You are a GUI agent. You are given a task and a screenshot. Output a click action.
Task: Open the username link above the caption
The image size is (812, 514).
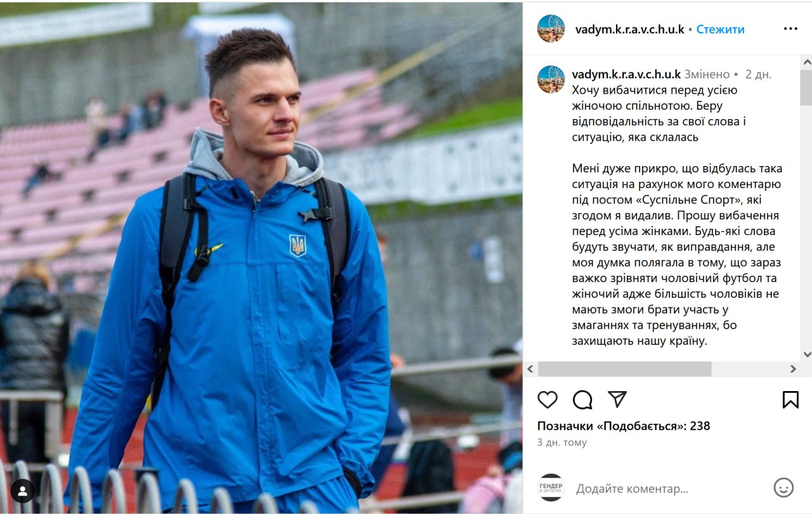626,74
